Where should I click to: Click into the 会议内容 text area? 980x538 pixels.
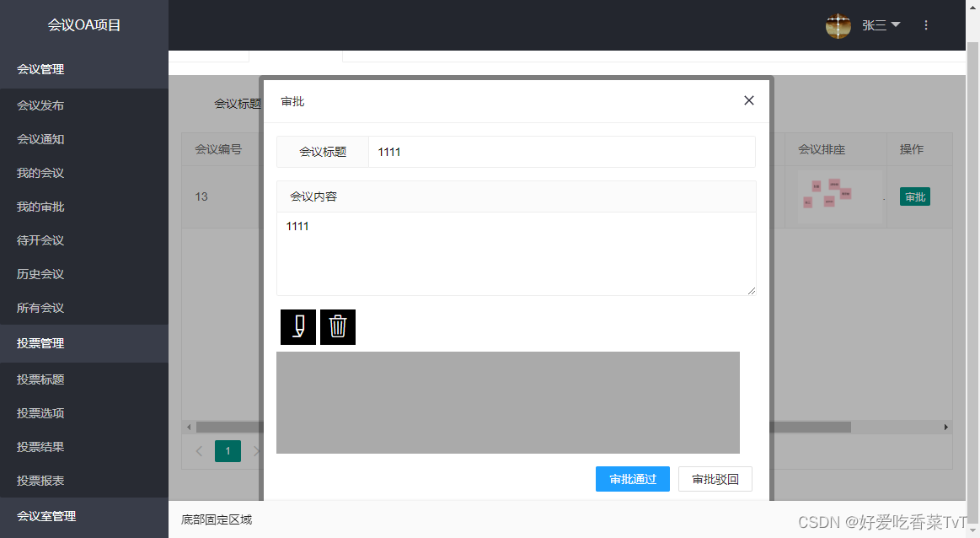tap(517, 253)
